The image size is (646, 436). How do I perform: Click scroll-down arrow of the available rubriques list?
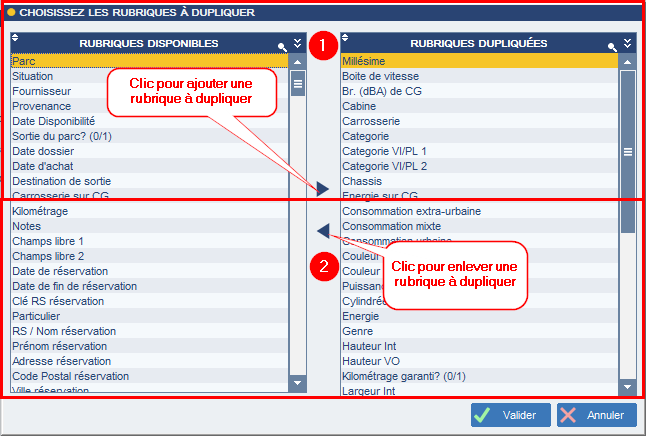[297, 383]
